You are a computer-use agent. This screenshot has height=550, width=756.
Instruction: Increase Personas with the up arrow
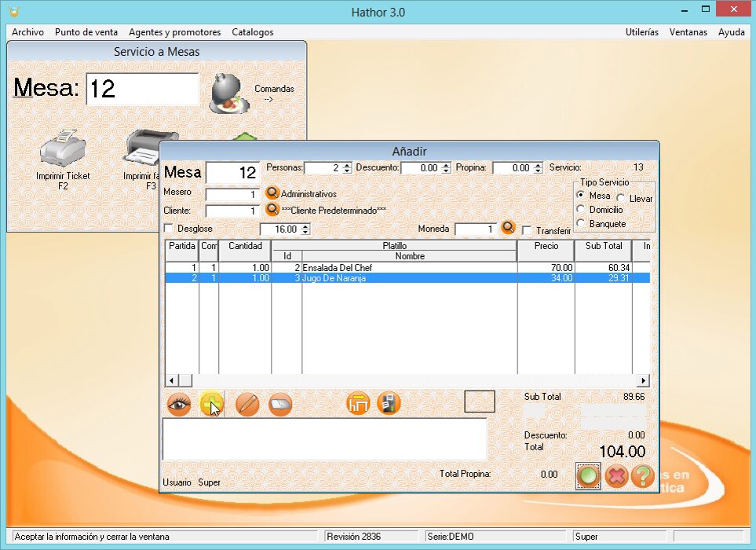347,165
